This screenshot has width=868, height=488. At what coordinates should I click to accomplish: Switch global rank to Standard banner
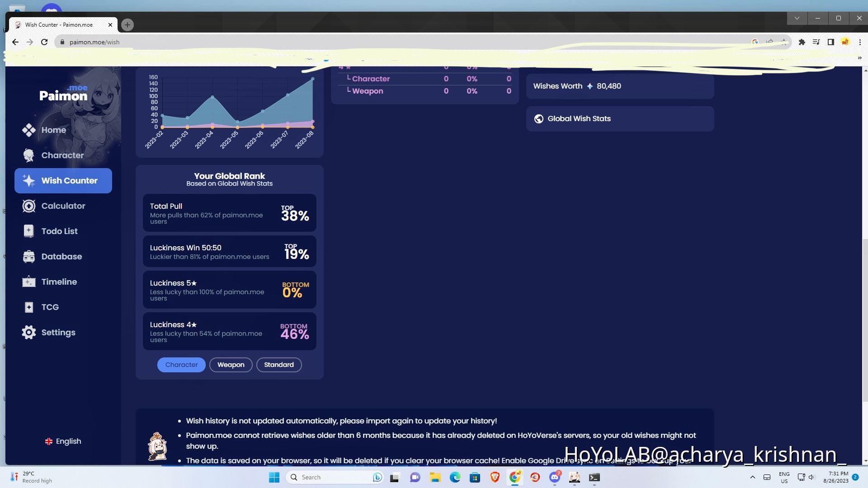pyautogui.click(x=278, y=365)
